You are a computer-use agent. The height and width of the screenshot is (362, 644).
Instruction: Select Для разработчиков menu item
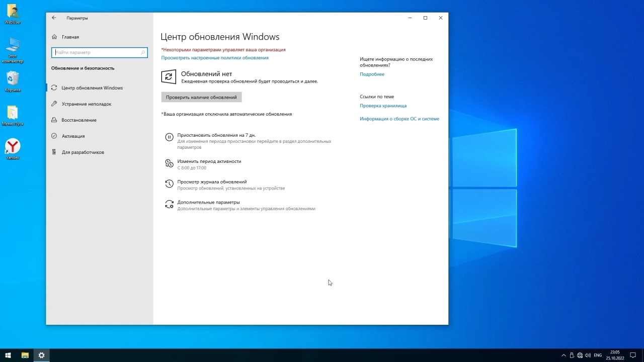click(x=83, y=152)
